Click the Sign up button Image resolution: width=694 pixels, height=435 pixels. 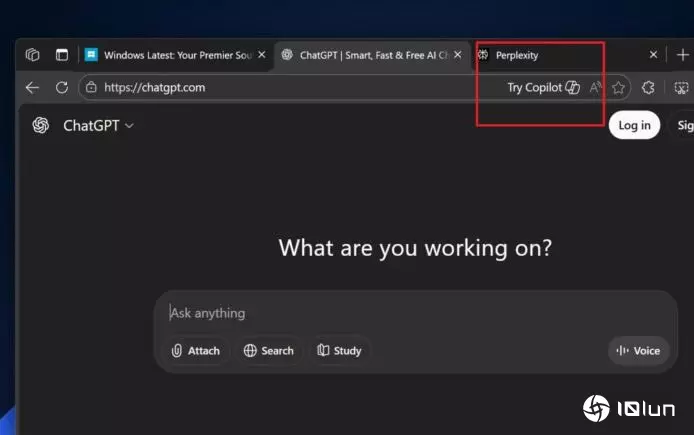click(x=684, y=125)
